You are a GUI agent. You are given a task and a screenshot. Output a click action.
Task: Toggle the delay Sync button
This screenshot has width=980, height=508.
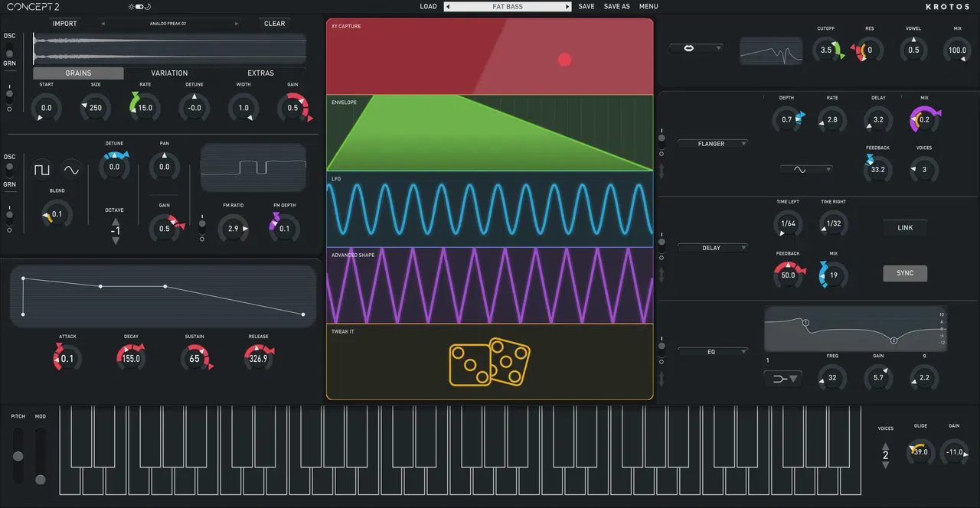click(905, 273)
